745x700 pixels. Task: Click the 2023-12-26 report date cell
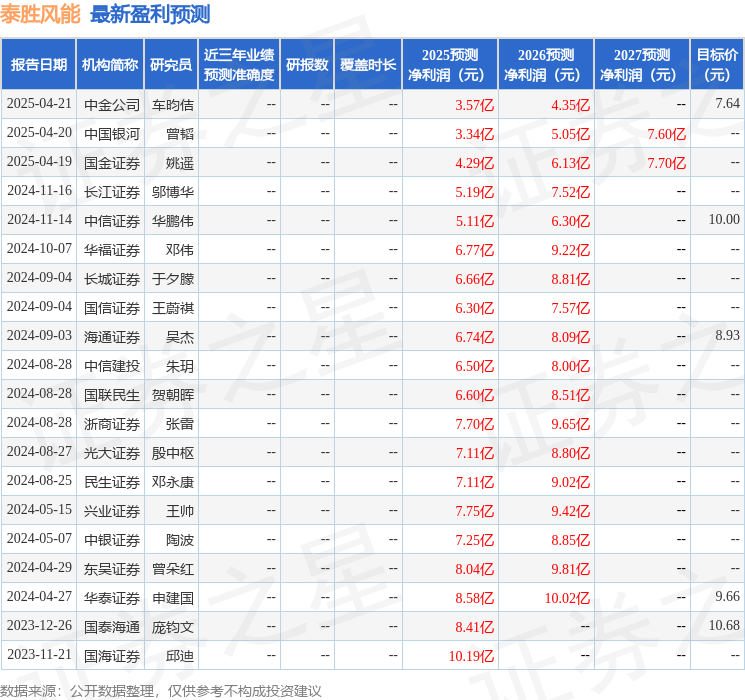coord(39,626)
